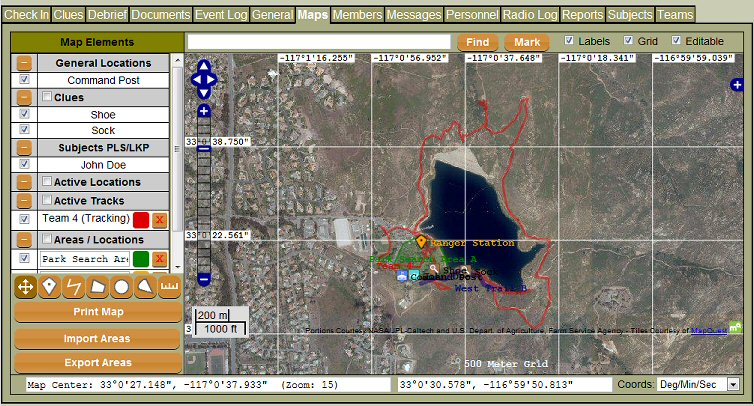
Task: Toggle the Grid checkbox
Action: pyautogui.click(x=628, y=40)
